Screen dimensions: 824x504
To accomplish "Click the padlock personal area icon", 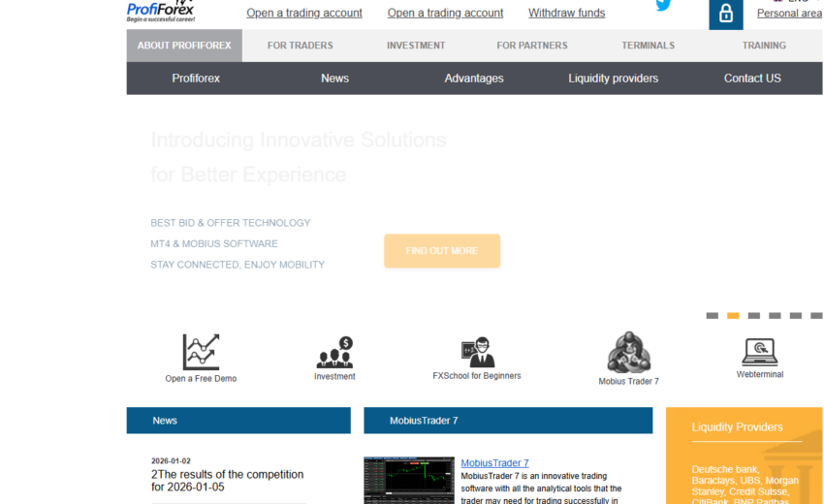I will [x=726, y=15].
